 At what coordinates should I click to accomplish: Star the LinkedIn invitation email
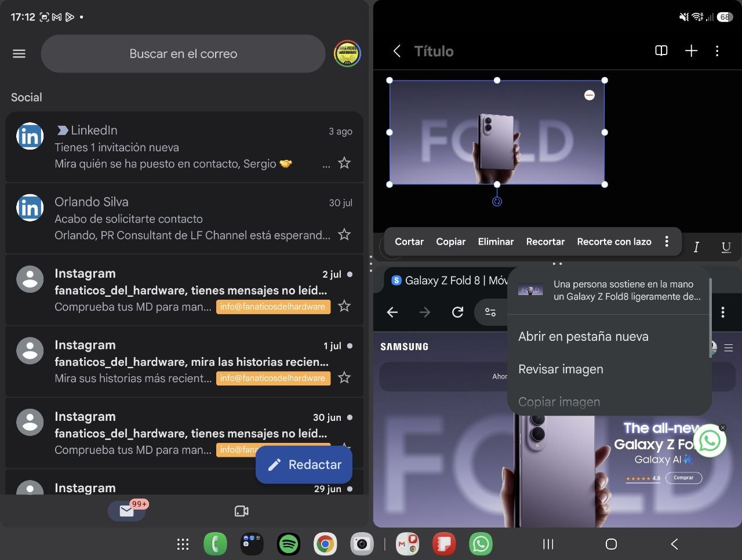point(344,163)
